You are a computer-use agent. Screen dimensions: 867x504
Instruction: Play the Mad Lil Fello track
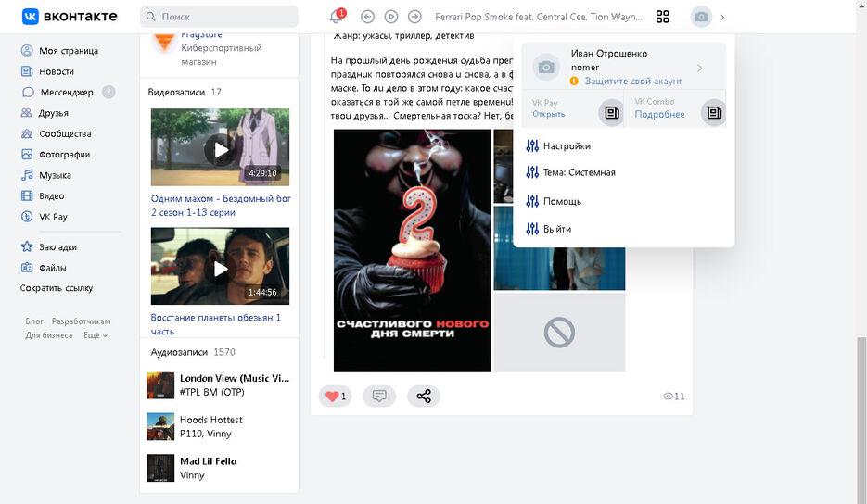[x=219, y=468]
